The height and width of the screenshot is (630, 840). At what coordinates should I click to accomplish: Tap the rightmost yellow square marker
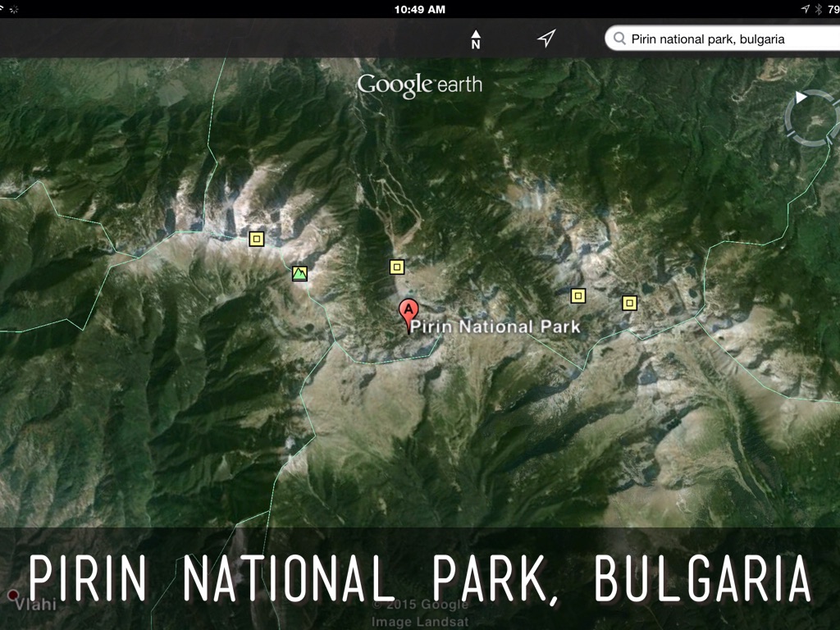click(629, 303)
